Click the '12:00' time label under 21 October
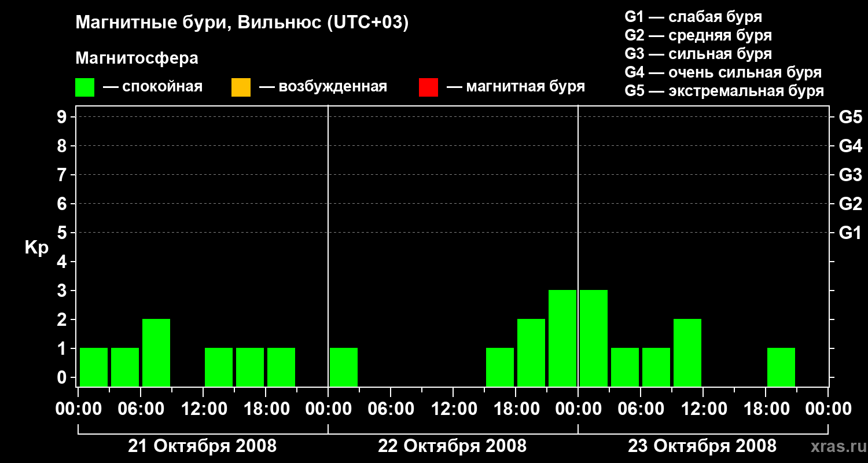 203,409
